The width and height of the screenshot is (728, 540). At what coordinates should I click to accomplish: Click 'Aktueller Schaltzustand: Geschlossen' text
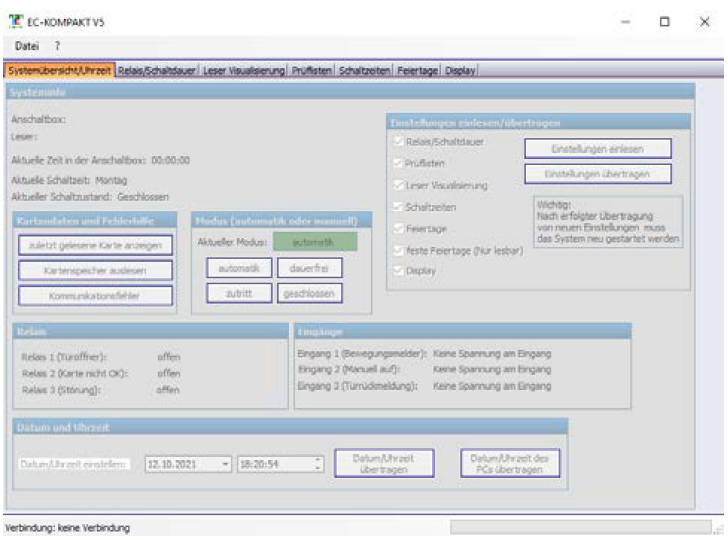[90, 197]
